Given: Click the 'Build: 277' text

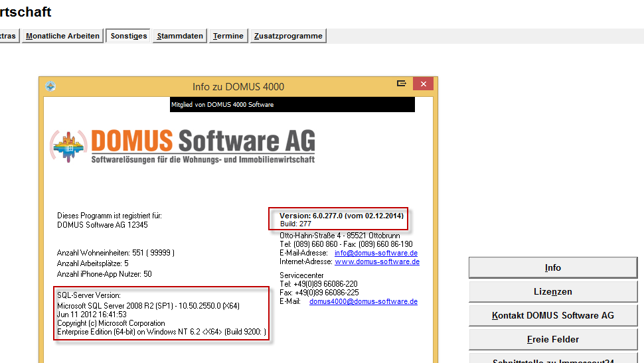Looking at the screenshot, I should tap(295, 224).
